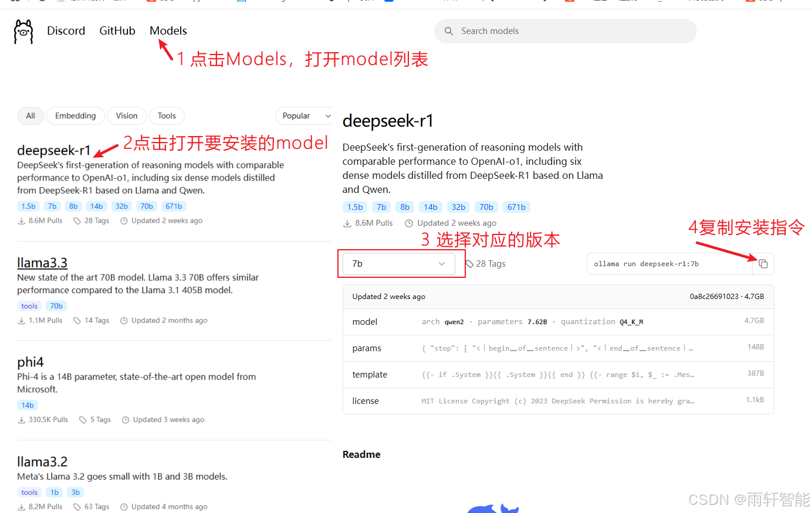The image size is (812, 513).
Task: Click the 1b tag under llama3.2
Action: (55, 492)
